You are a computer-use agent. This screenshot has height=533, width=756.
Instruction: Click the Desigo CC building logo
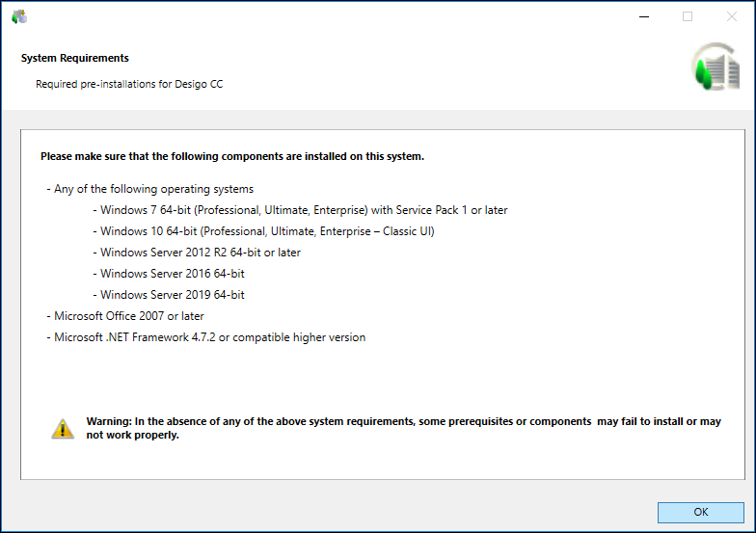click(715, 67)
